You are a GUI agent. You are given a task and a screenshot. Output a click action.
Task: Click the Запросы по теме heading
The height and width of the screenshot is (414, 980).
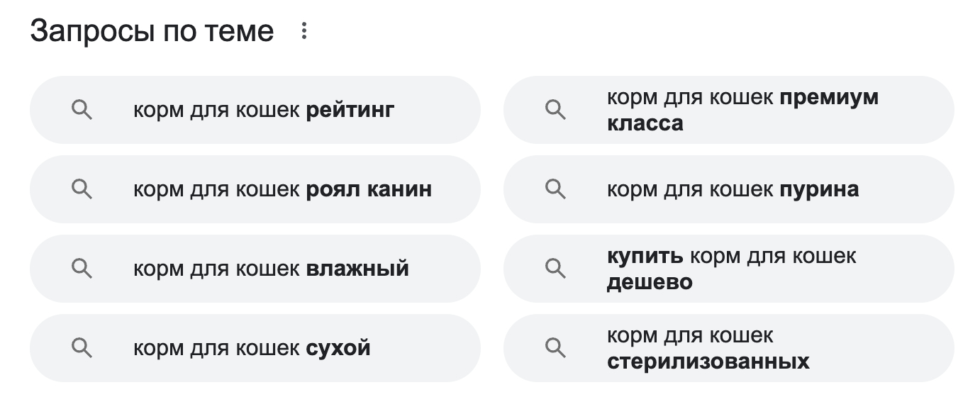[x=152, y=31]
